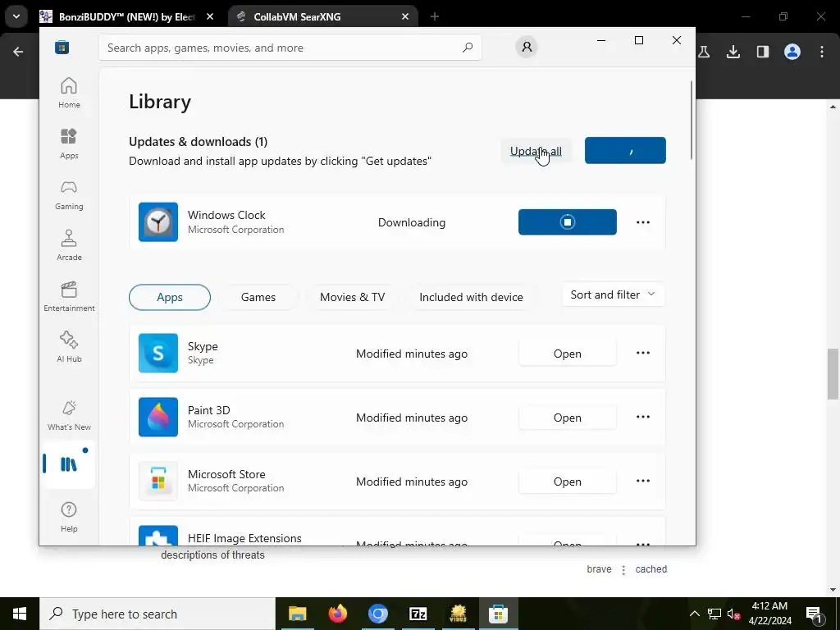Image resolution: width=840 pixels, height=630 pixels.
Task: Expand the Sort and filter dropdown
Action: (x=613, y=294)
